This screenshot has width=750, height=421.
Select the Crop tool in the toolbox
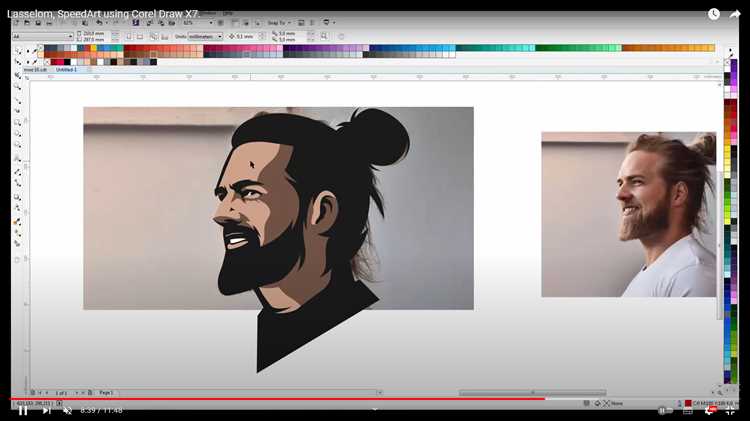coord(18,75)
